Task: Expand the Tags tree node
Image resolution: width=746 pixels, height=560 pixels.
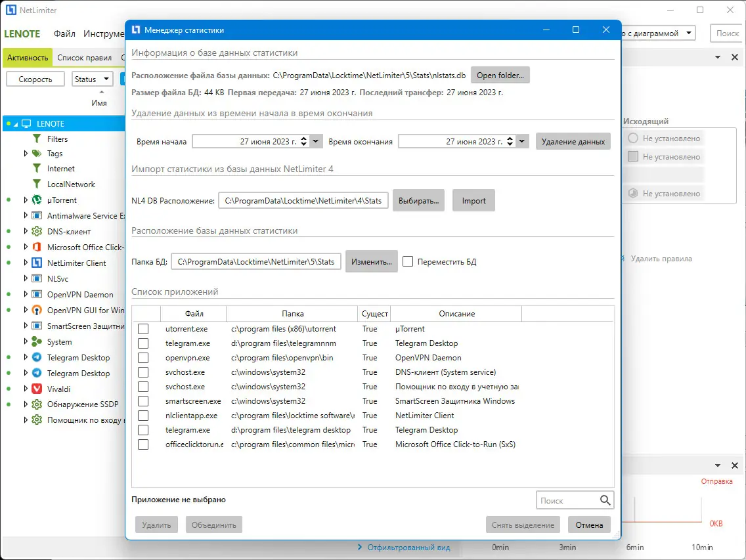Action: (x=26, y=153)
